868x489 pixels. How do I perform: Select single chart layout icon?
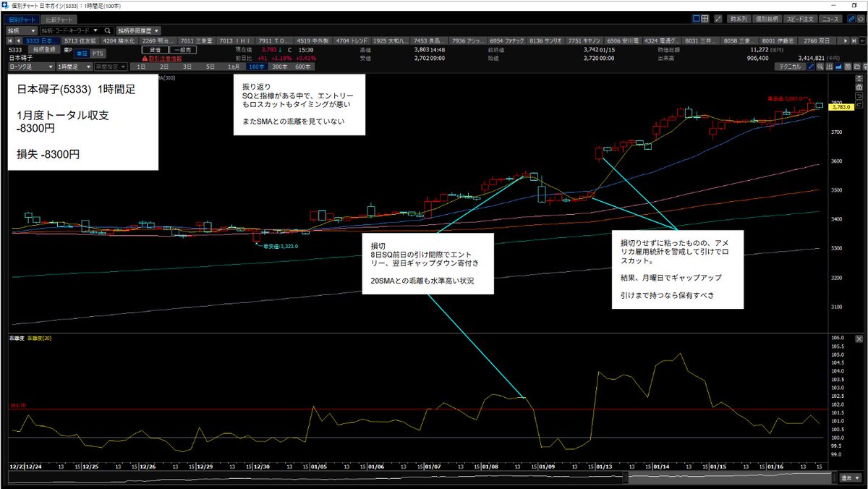[696, 20]
